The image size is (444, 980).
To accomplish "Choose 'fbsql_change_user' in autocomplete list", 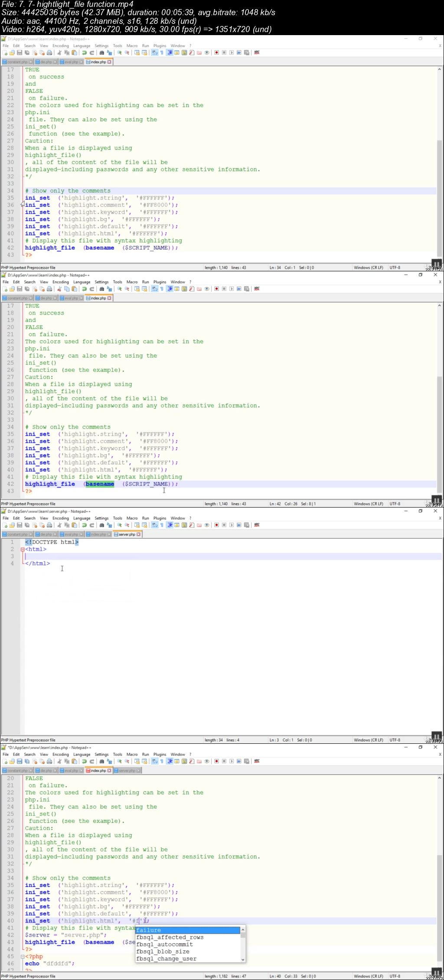I will coord(188,959).
